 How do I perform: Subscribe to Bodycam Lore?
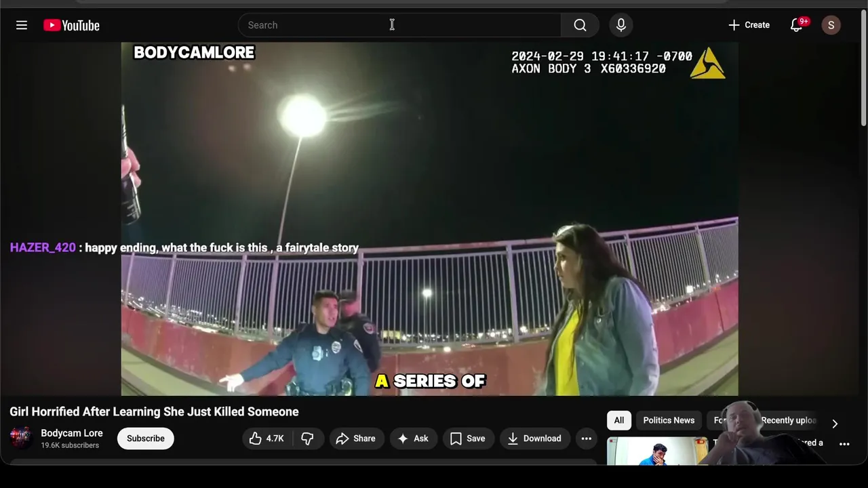tap(146, 439)
